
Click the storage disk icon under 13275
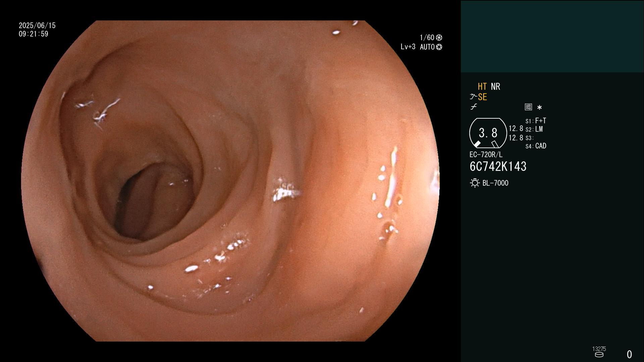tap(599, 355)
